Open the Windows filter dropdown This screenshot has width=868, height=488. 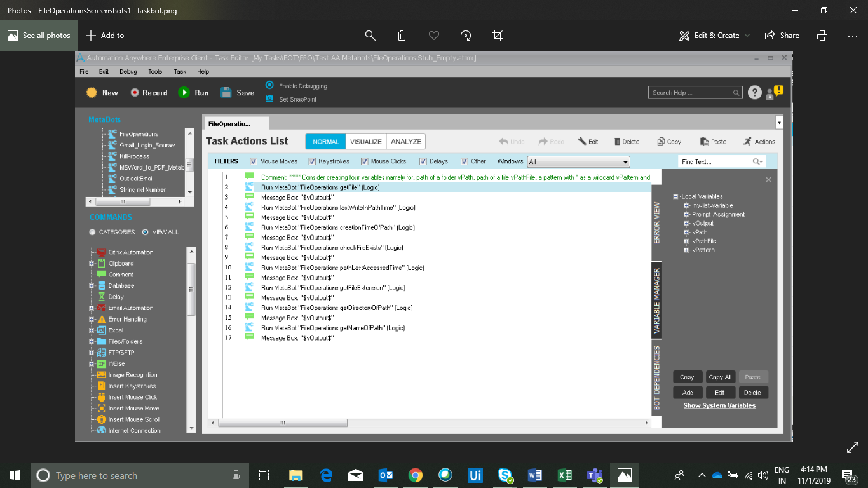pyautogui.click(x=625, y=162)
